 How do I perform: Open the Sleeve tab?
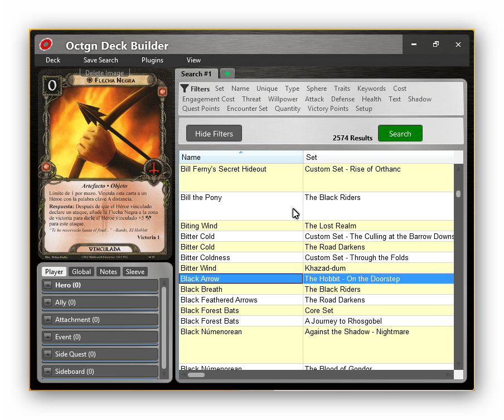click(x=135, y=272)
